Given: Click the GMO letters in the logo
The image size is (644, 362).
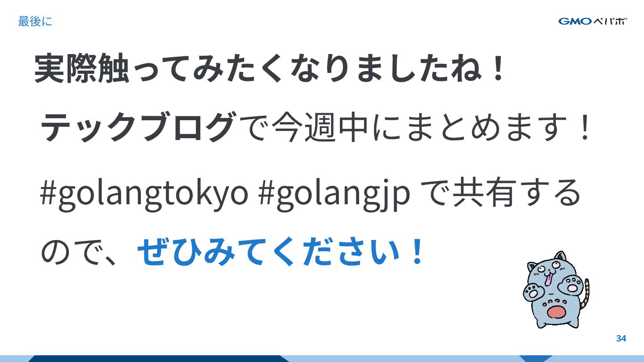Looking at the screenshot, I should click(575, 21).
